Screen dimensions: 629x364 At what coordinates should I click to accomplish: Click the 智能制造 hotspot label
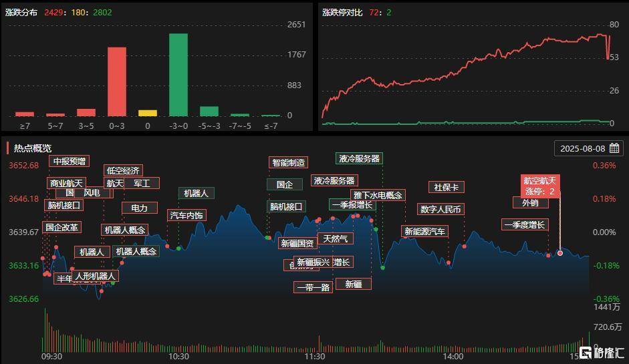click(x=288, y=162)
